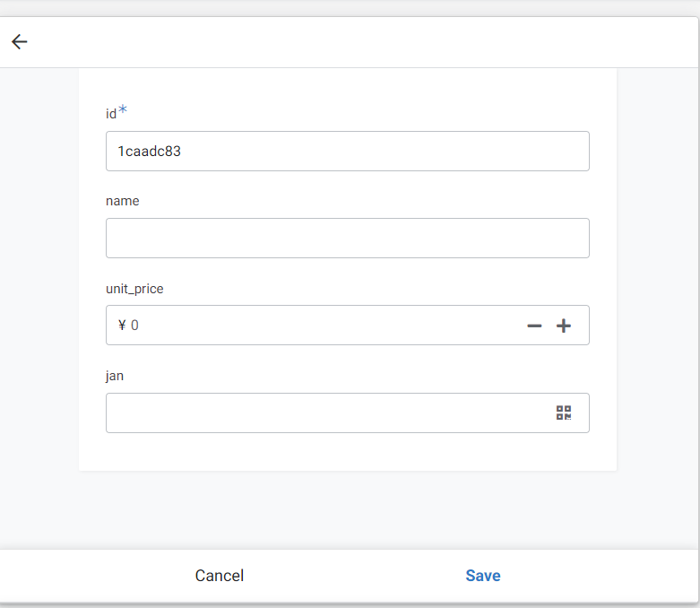Focus the id input field
700x608 pixels.
[x=348, y=151]
